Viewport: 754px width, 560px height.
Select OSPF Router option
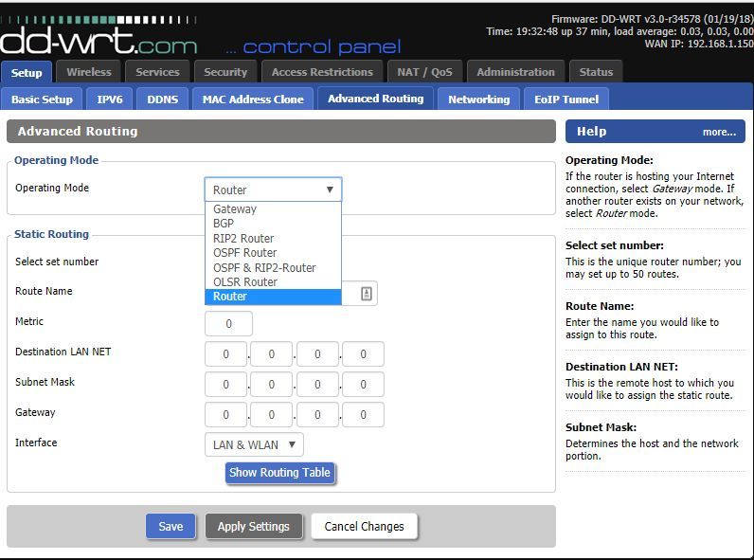(x=273, y=253)
